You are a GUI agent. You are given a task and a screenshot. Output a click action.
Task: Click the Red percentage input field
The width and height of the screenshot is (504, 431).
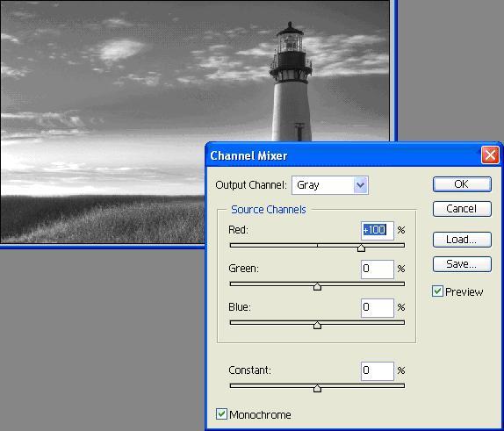tap(377, 231)
